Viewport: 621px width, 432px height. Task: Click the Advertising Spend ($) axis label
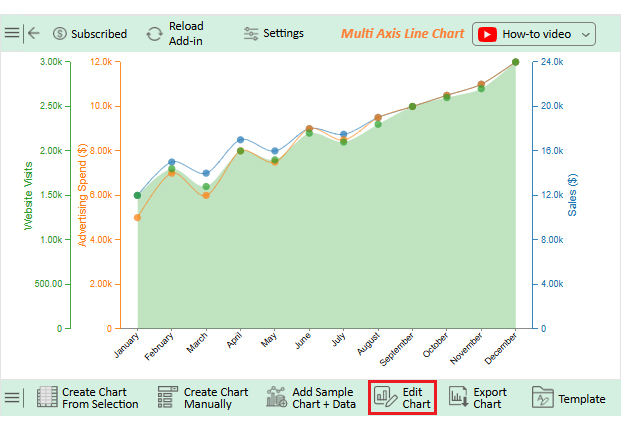(83, 196)
